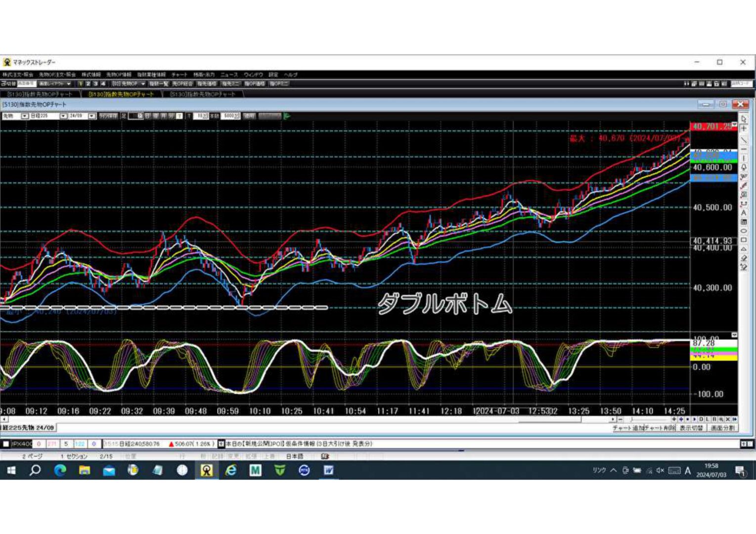This screenshot has height=534, width=756.
Task: Select the arrow pointer tool in the drawing toolbar
Action: point(744,119)
